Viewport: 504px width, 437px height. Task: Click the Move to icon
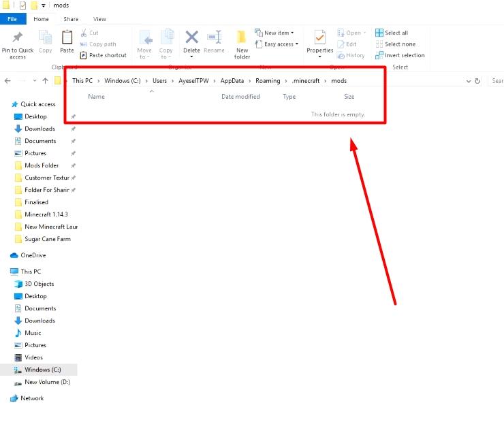(x=146, y=38)
